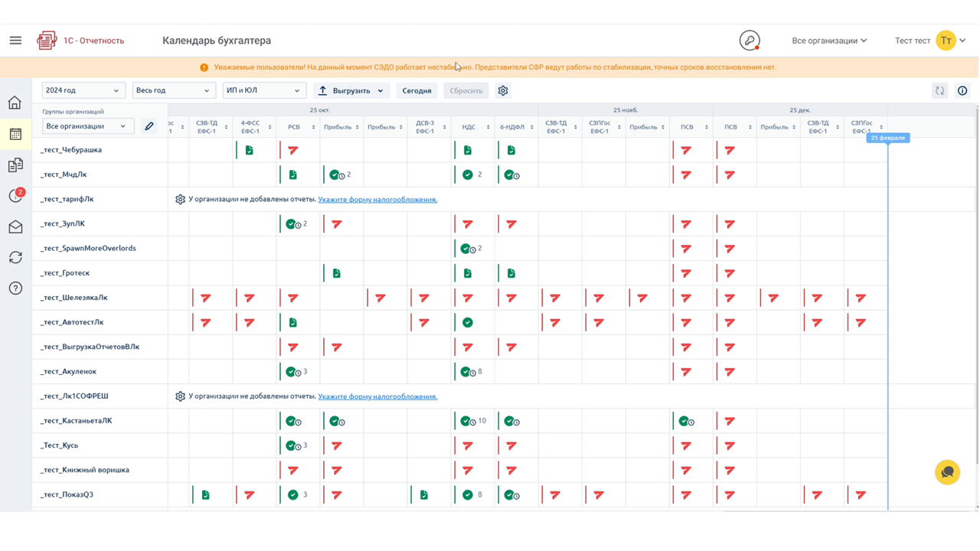
Task: Click the Выгрузить export button
Action: pyautogui.click(x=351, y=90)
